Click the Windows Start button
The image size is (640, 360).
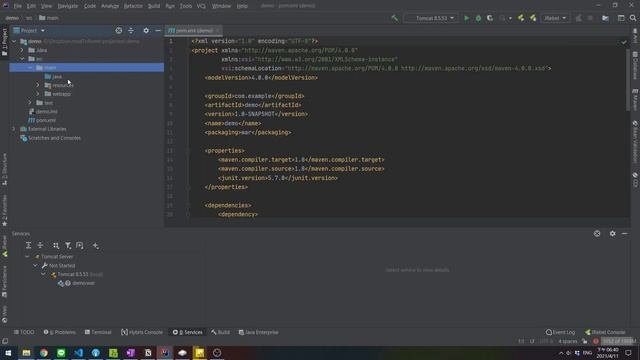tap(8, 353)
